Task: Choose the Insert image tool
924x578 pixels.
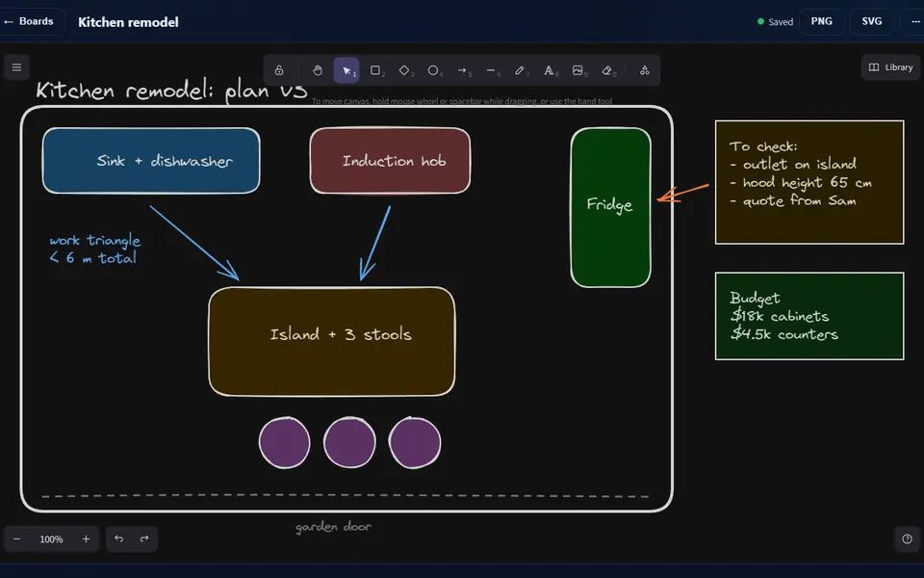Action: 577,70
